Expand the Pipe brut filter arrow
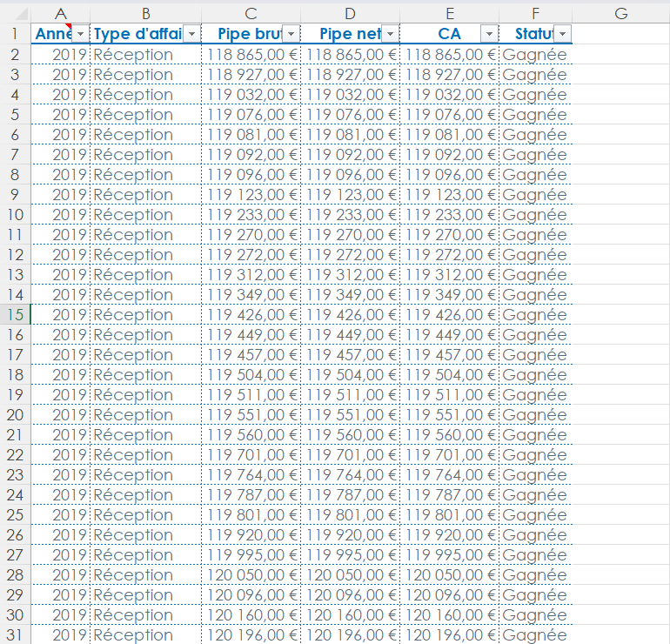The width and height of the screenshot is (670, 644). click(291, 34)
